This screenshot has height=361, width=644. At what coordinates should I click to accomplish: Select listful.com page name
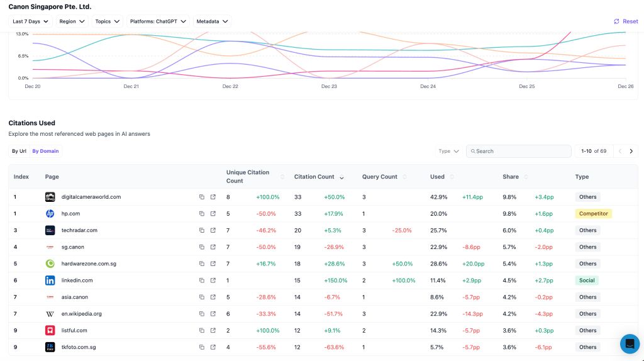[x=74, y=330]
